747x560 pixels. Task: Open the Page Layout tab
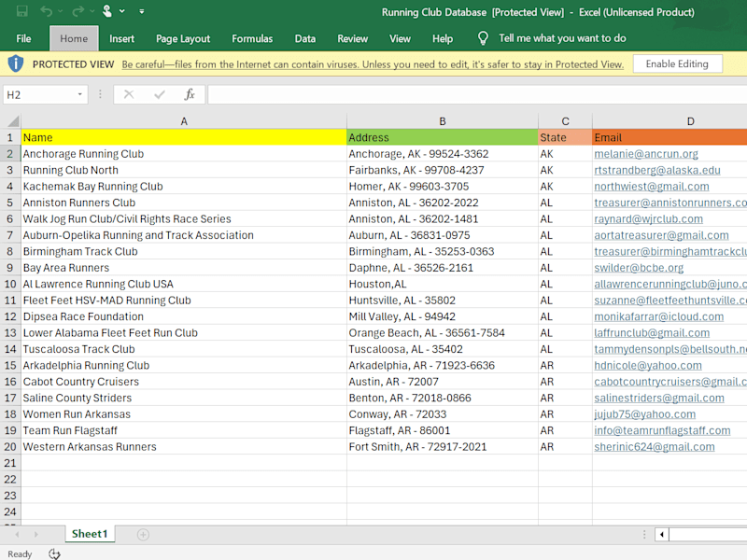tap(183, 38)
